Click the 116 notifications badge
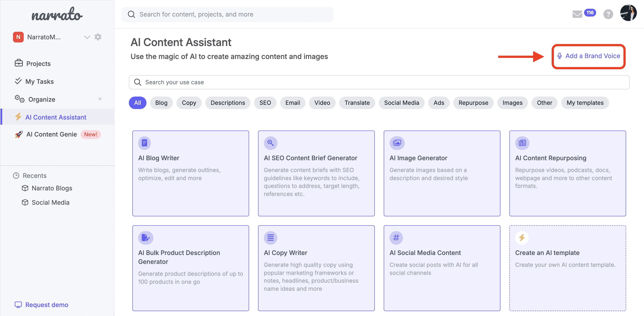644x316 pixels. [x=590, y=13]
